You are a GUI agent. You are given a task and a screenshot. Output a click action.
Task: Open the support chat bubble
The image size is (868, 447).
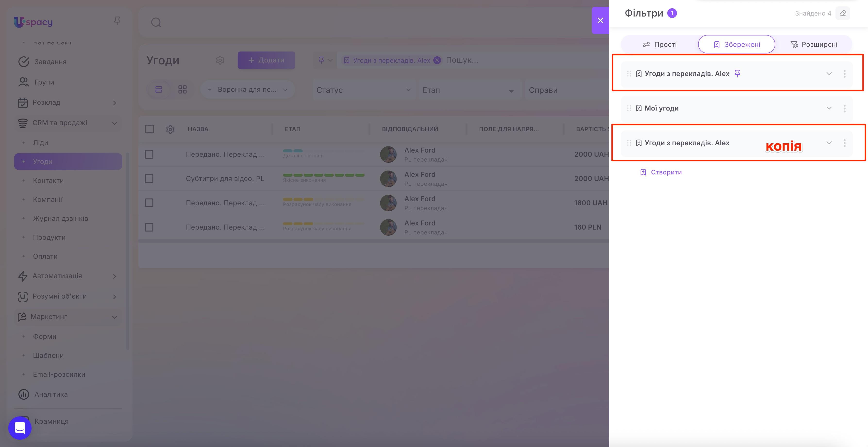[20, 428]
